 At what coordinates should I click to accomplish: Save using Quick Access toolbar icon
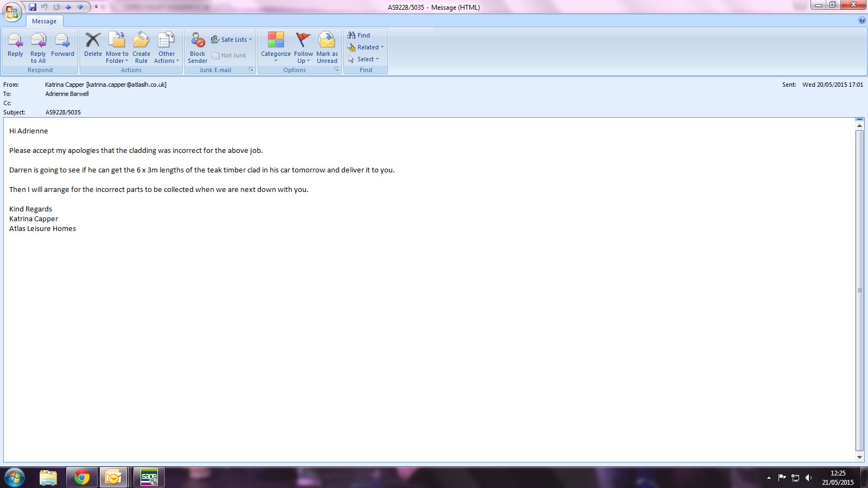[33, 7]
